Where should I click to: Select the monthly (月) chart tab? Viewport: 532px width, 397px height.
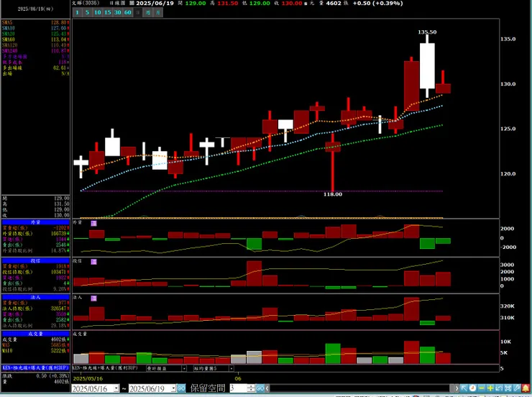coord(158,12)
